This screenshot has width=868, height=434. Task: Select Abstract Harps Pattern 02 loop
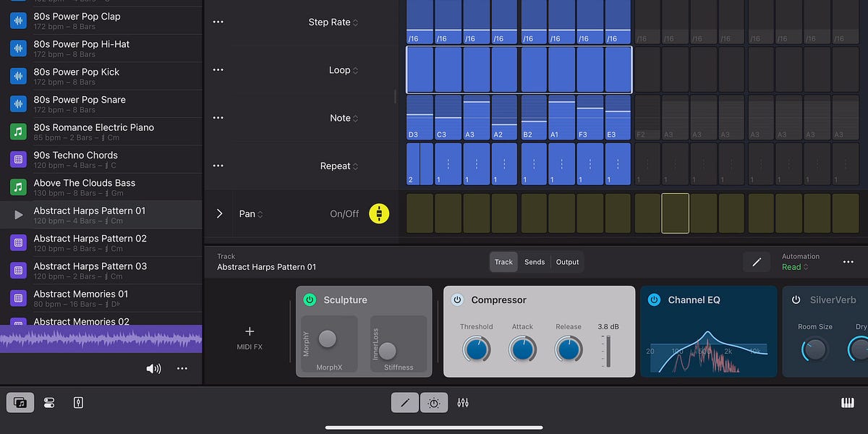tap(101, 242)
